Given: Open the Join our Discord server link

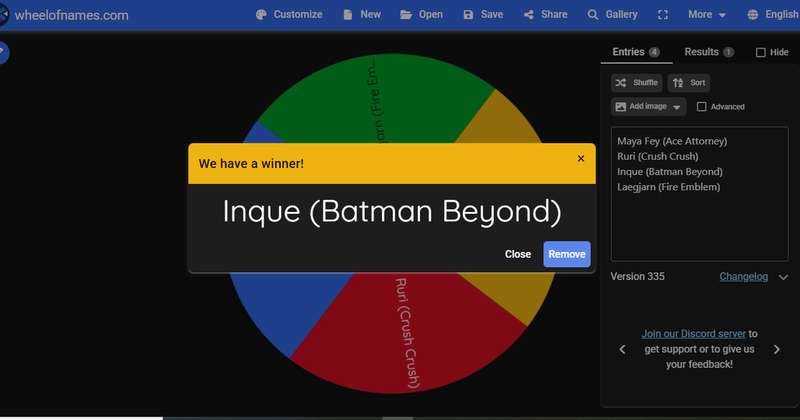Looking at the screenshot, I should (693, 334).
